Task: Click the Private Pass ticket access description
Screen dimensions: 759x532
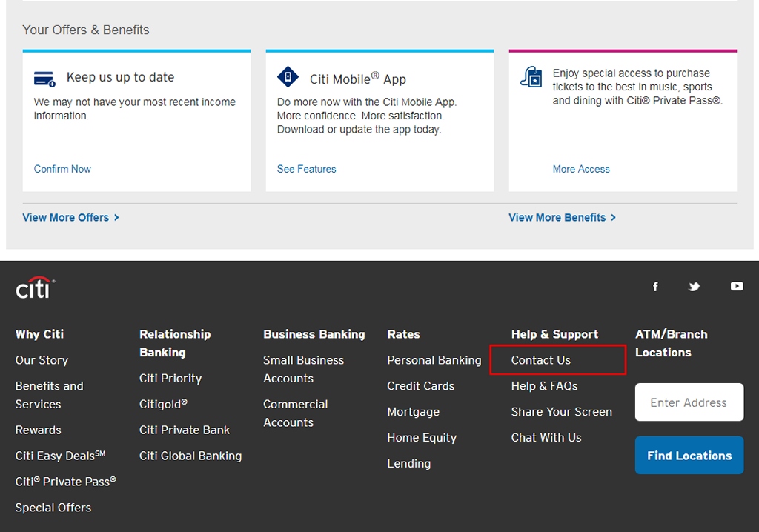Action: pos(637,87)
